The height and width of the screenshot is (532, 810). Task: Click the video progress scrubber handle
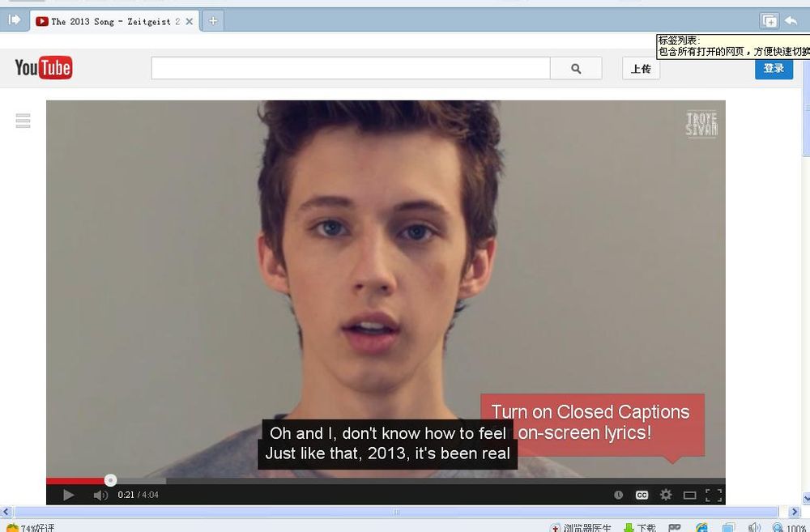point(110,480)
